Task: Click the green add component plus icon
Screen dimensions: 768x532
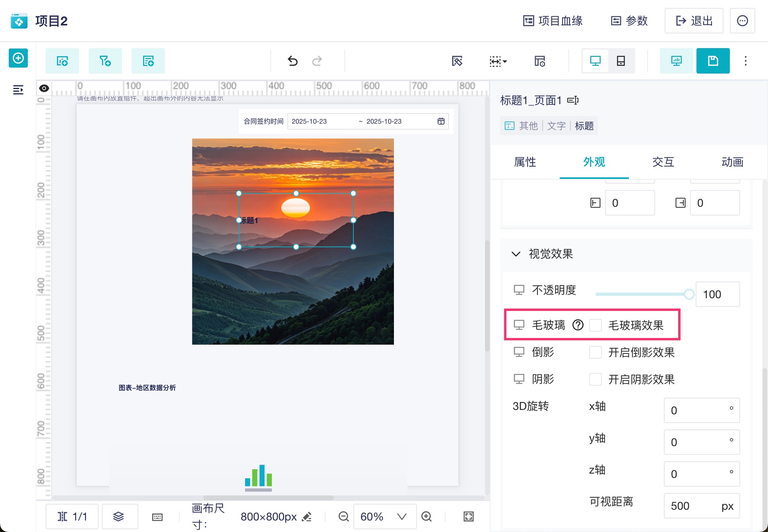Action: click(18, 58)
